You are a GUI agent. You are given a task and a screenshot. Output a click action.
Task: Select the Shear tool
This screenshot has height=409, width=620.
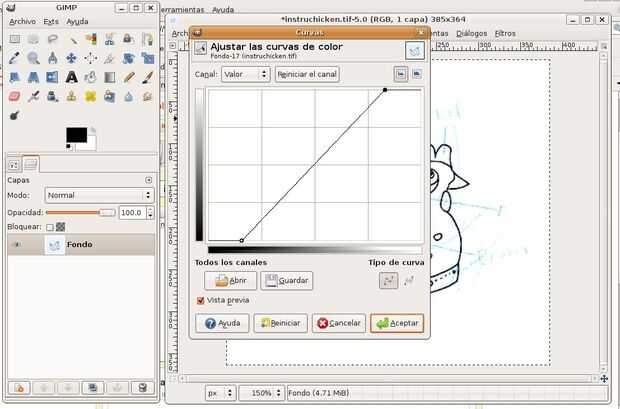[x=15, y=77]
